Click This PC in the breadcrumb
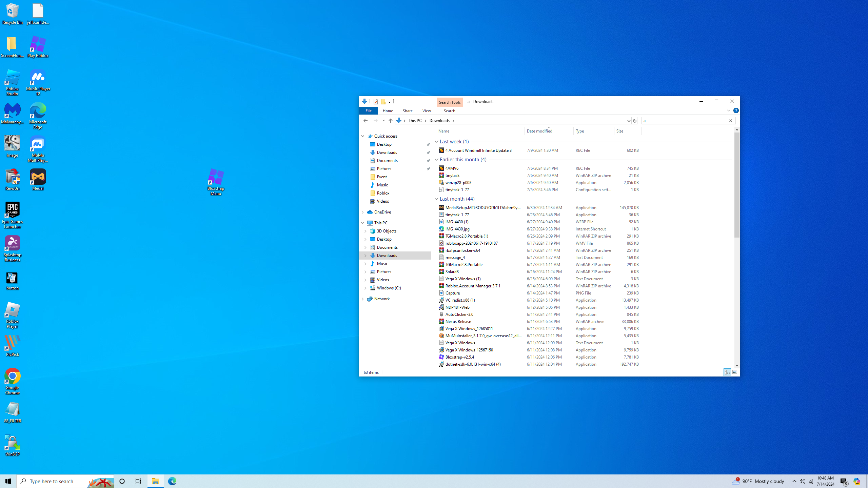Screen dimensions: 868x488 pyautogui.click(x=415, y=121)
